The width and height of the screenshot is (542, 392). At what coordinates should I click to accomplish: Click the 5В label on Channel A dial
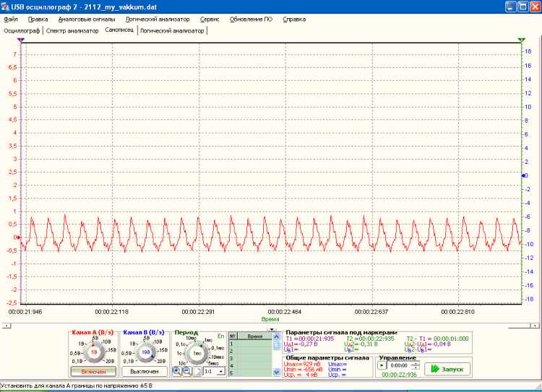95,337
